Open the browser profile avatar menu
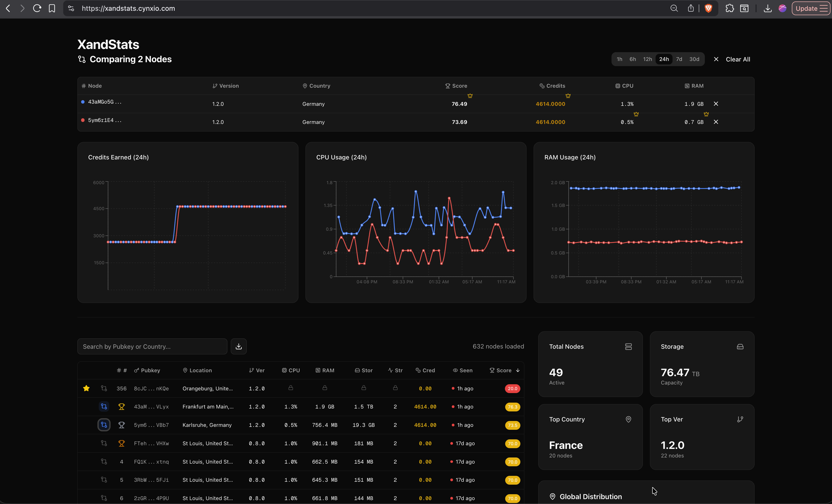 782,8
